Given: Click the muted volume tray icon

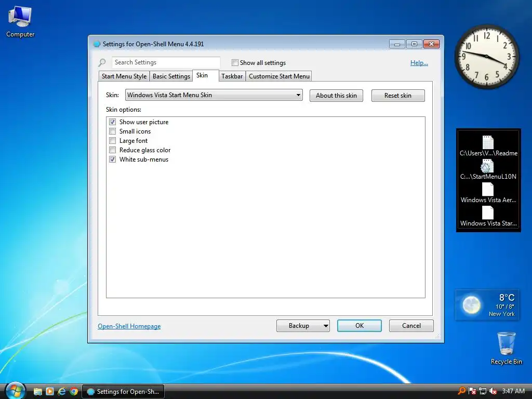Looking at the screenshot, I should [493, 391].
